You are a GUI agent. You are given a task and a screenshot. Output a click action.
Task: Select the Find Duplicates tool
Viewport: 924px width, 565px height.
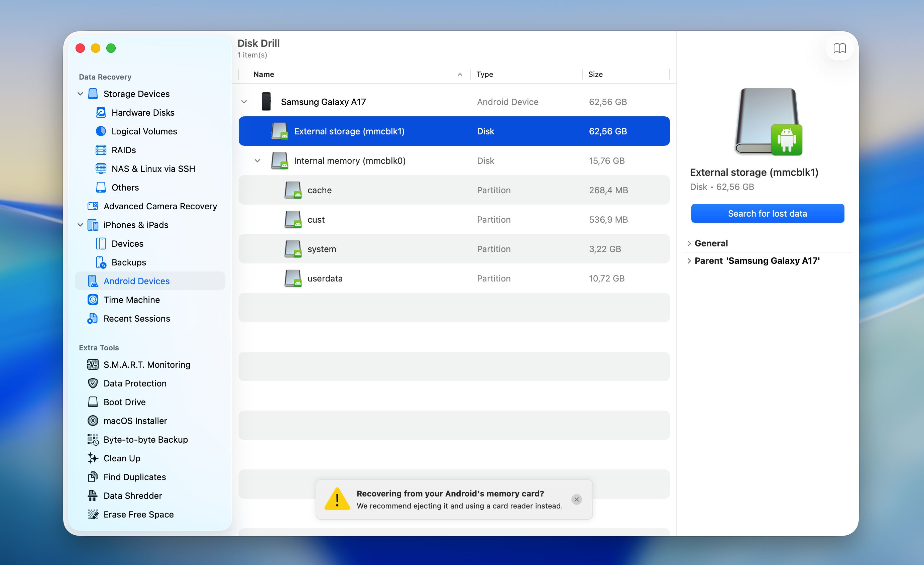pos(134,476)
